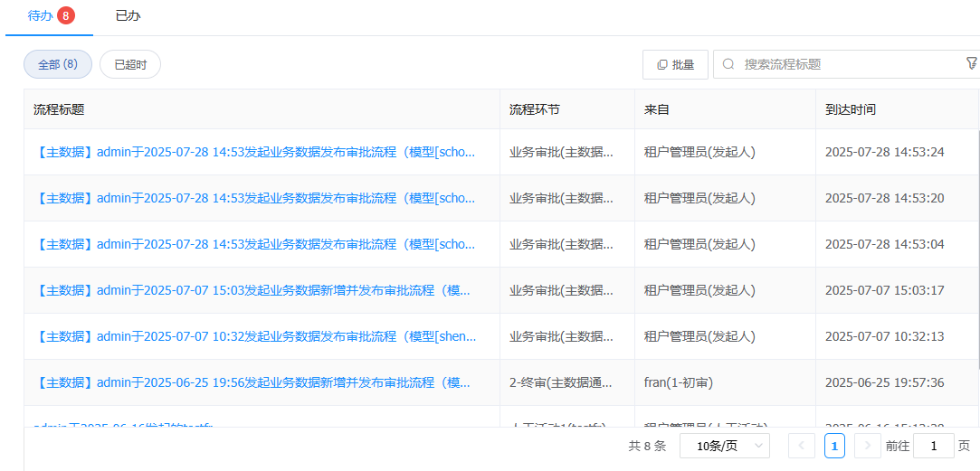This screenshot has height=471, width=980.
Task: Click the magnifier icon in the search box
Action: pos(728,64)
